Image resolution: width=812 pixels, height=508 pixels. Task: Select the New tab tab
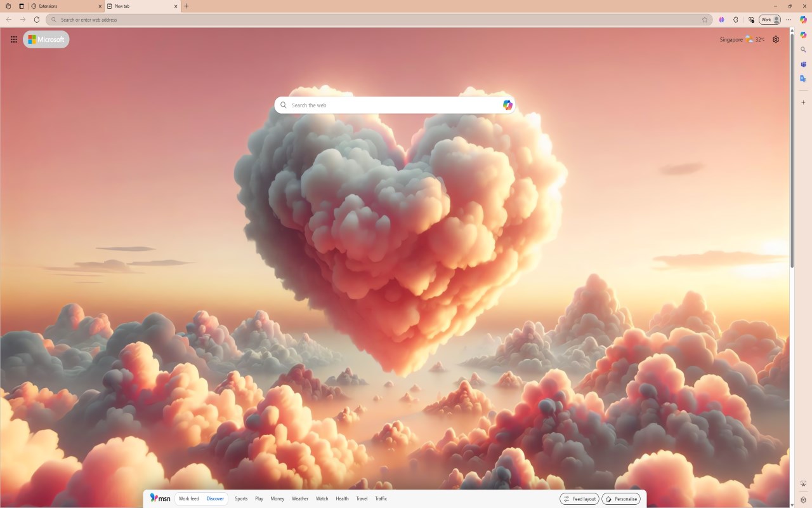coord(141,6)
